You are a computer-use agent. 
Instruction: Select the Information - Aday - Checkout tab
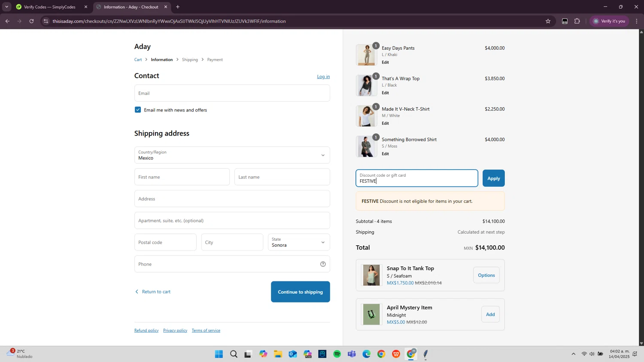[x=132, y=7]
